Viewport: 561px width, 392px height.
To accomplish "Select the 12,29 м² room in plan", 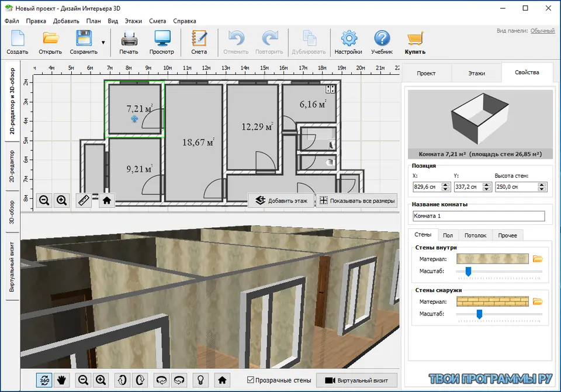I will [253, 127].
